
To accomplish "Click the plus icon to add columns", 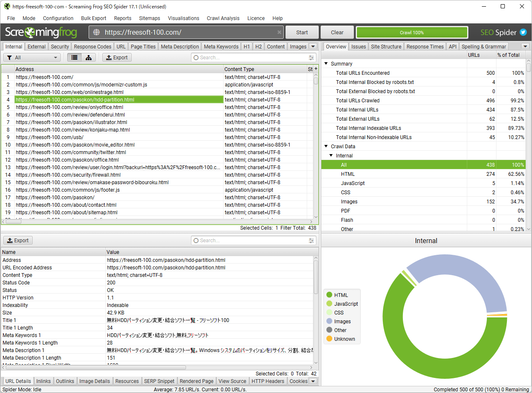I will coord(316,69).
